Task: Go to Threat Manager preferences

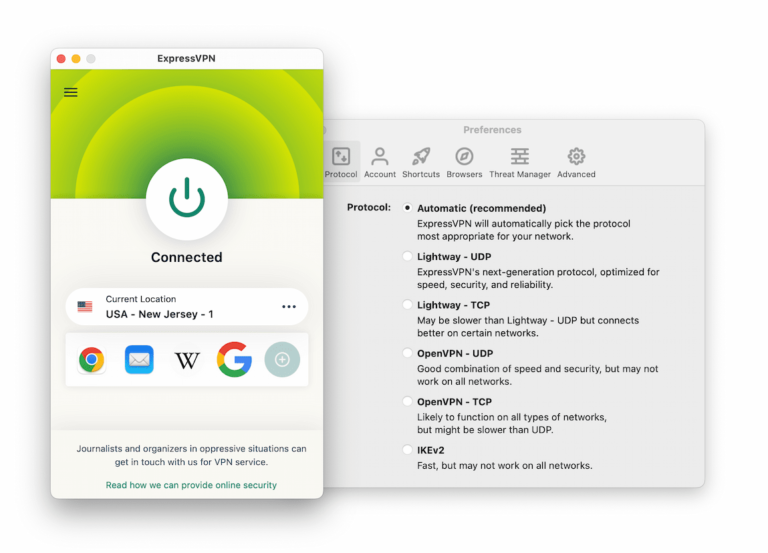Action: (520, 162)
